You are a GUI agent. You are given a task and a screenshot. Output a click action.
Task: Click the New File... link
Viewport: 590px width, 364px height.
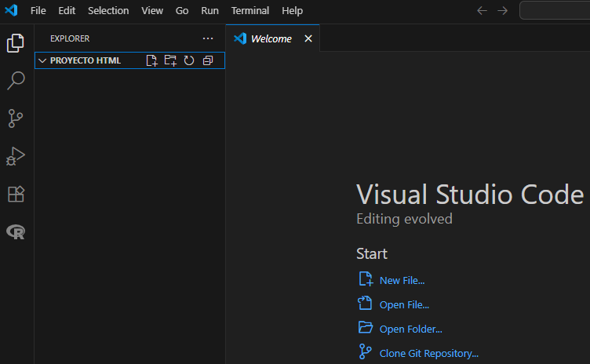[x=402, y=280]
